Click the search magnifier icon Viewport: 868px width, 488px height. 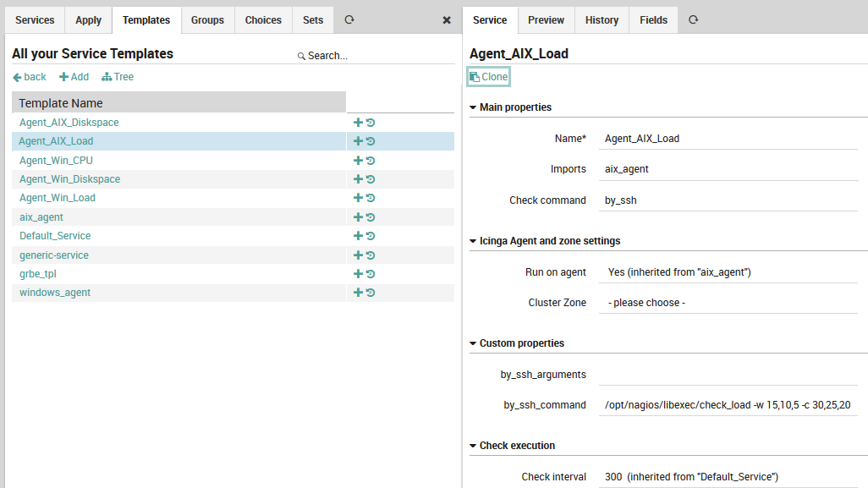pyautogui.click(x=300, y=54)
